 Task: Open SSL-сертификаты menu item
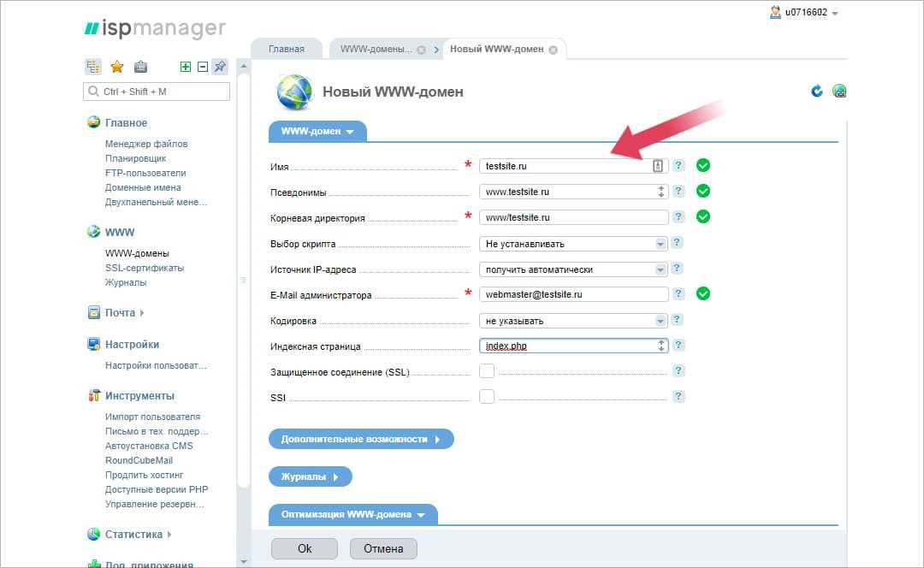145,268
